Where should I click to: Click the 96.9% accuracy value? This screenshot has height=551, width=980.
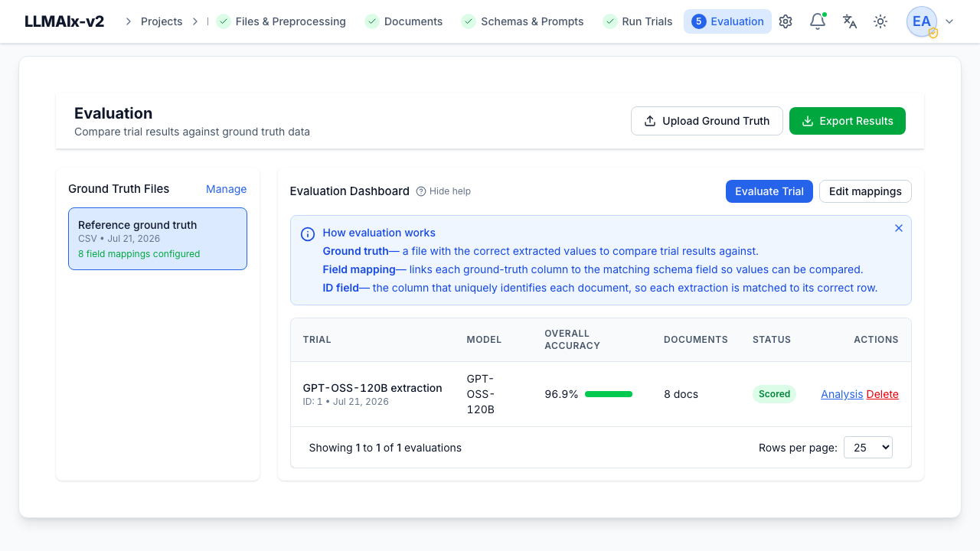click(x=561, y=394)
